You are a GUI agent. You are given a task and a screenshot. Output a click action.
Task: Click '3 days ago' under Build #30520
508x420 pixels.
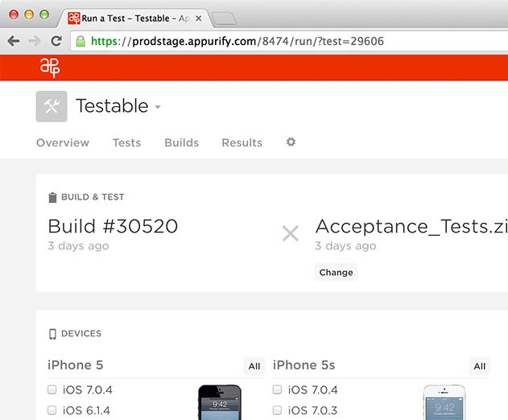pos(78,246)
